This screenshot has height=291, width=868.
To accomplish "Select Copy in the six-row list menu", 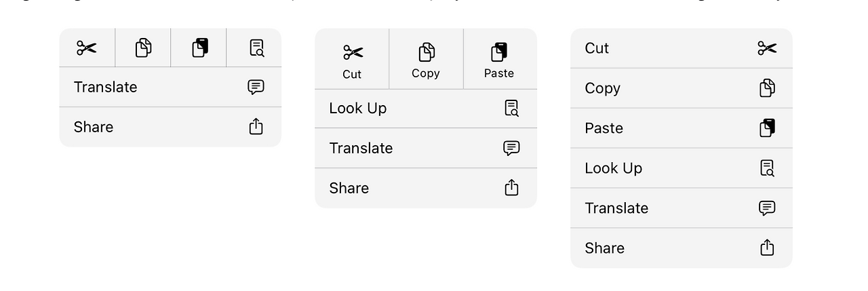I will (x=602, y=88).
